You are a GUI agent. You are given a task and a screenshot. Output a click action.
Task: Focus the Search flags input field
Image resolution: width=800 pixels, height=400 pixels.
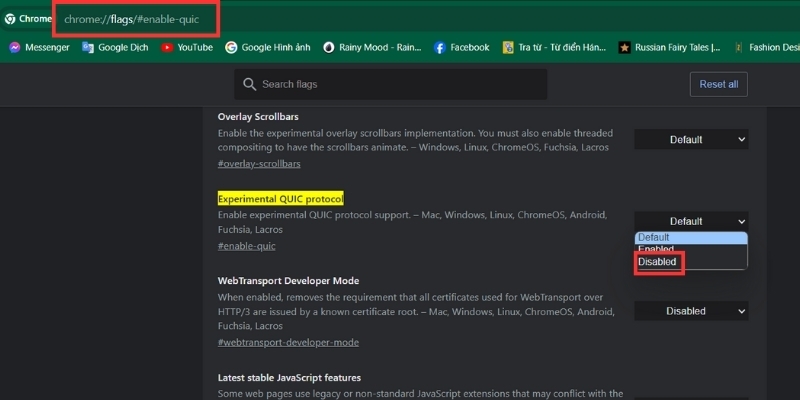[x=391, y=84]
